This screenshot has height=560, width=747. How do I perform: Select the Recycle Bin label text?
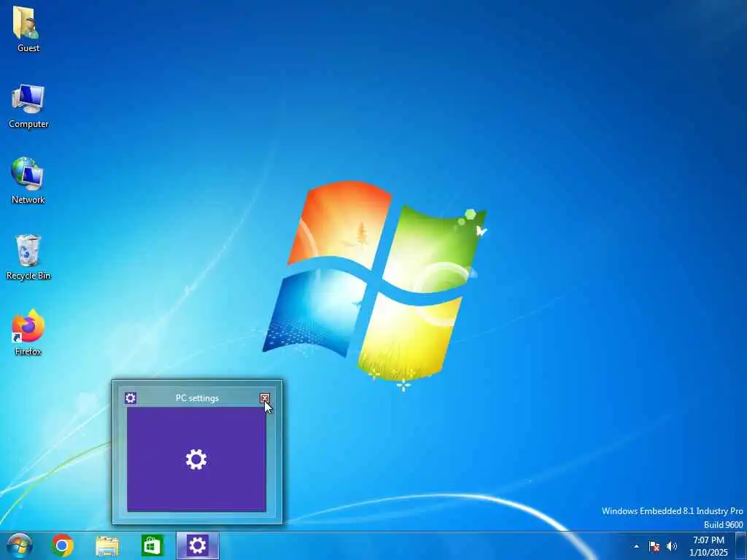pyautogui.click(x=28, y=276)
